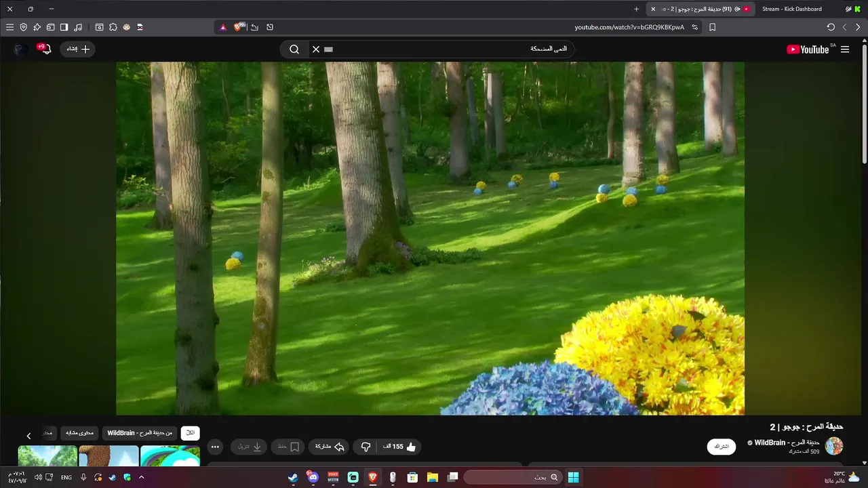This screenshot has height=488, width=868.
Task: Click the face avatar extension icon
Action: point(127,27)
